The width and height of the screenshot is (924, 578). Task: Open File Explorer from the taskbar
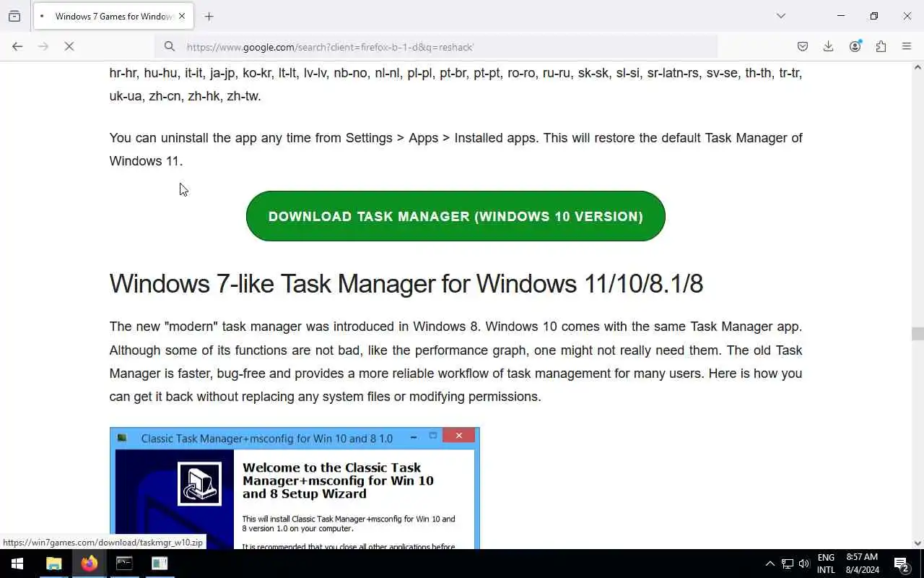[x=54, y=564]
